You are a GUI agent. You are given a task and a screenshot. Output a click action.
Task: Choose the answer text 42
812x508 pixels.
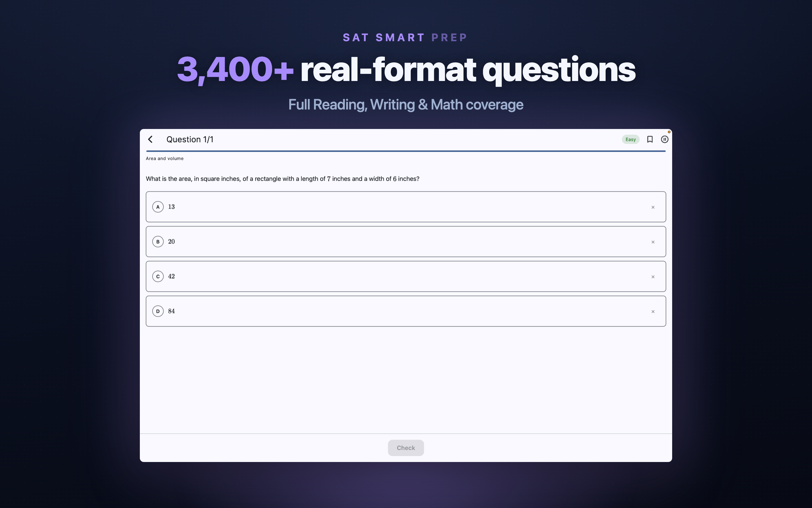[x=171, y=277]
